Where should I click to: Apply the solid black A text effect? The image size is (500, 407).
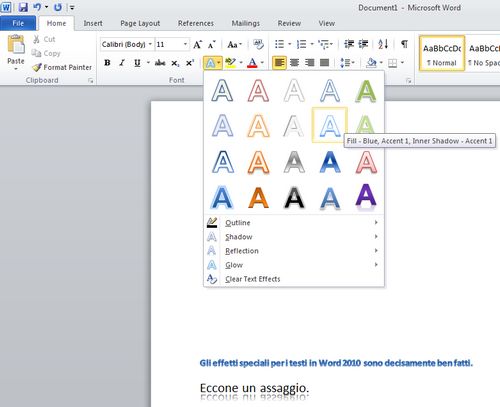click(294, 198)
